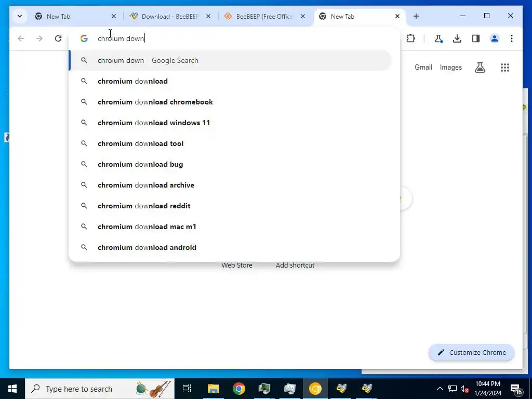Open the Windows Start menu
Screen dimensions: 532x399
point(12,389)
